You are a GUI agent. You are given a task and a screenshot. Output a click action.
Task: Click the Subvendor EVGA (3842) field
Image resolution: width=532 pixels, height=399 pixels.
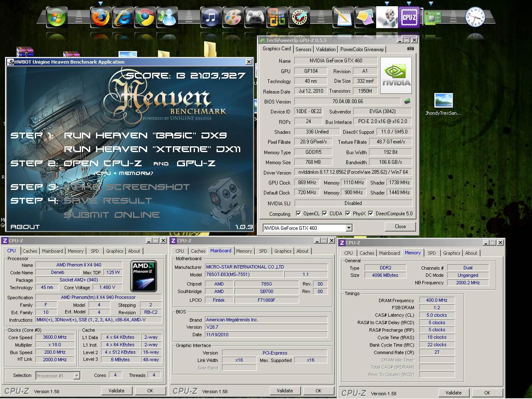coord(382,111)
